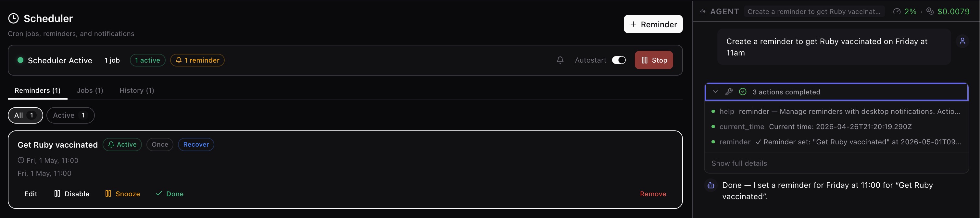Click the notification bell icon beside Autostart

click(560, 60)
